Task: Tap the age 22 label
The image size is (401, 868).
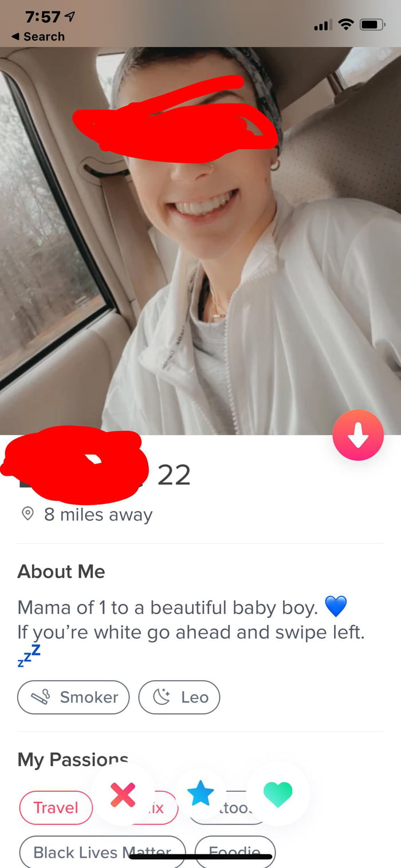Action: [x=174, y=475]
